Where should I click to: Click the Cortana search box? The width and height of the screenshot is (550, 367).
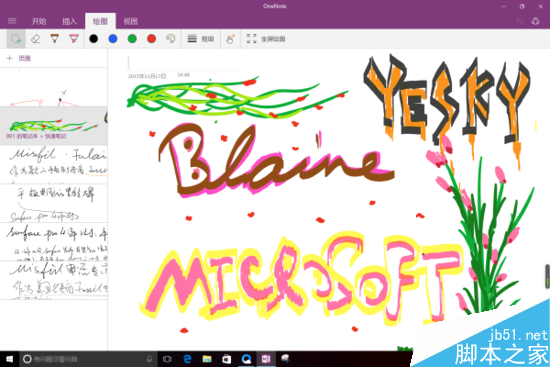click(88, 359)
